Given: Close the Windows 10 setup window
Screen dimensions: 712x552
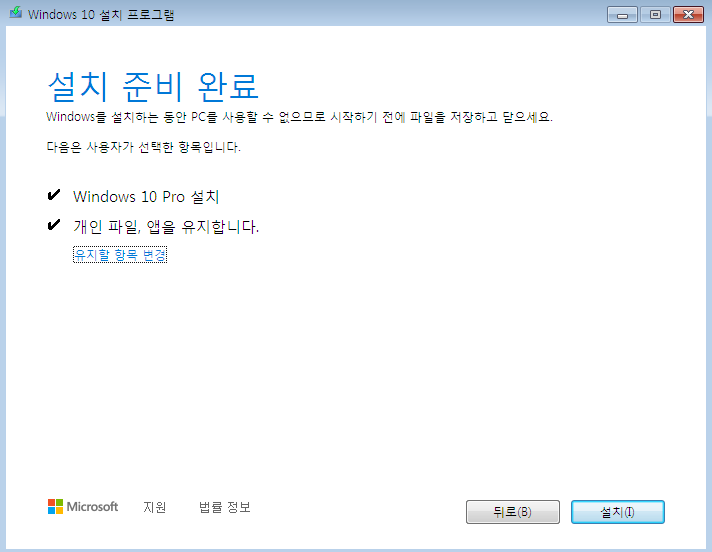Looking at the screenshot, I should point(688,15).
